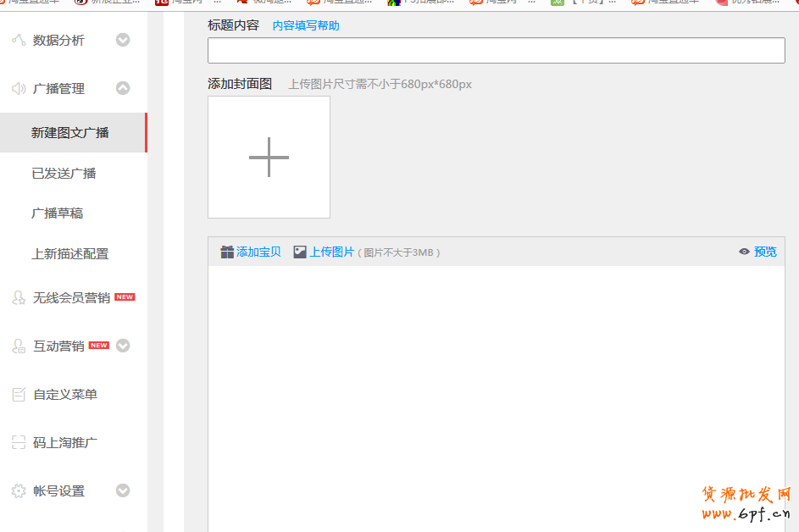Click the data analysis sidebar icon
This screenshot has height=532, width=799.
pyautogui.click(x=19, y=40)
